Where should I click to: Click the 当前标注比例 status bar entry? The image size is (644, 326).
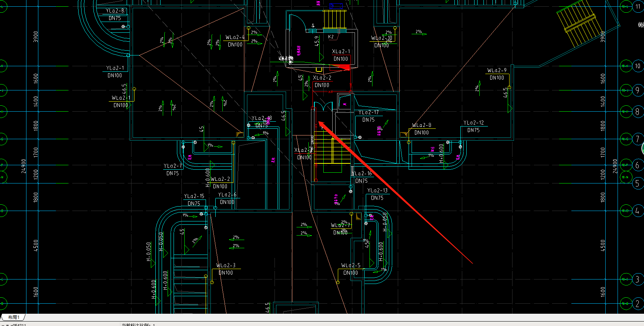point(138,325)
